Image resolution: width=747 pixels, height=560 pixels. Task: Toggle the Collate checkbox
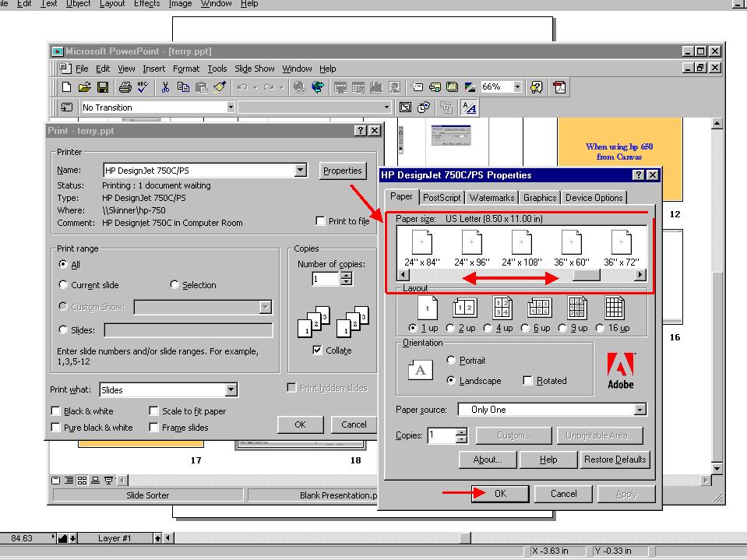(317, 350)
